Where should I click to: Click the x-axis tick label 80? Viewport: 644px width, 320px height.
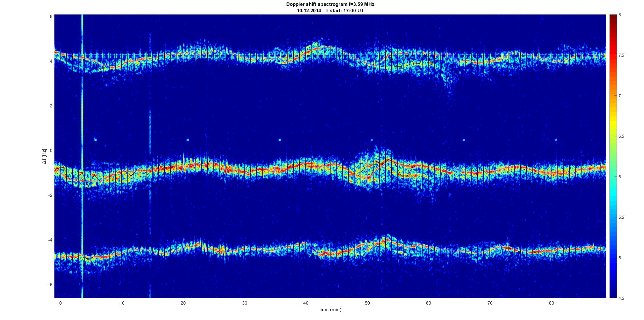(551, 303)
